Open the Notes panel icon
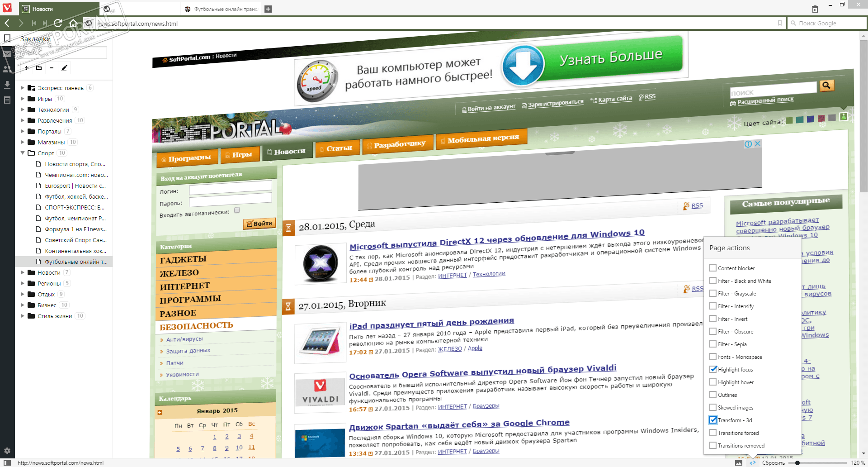Image resolution: width=868 pixels, height=467 pixels. [7, 100]
